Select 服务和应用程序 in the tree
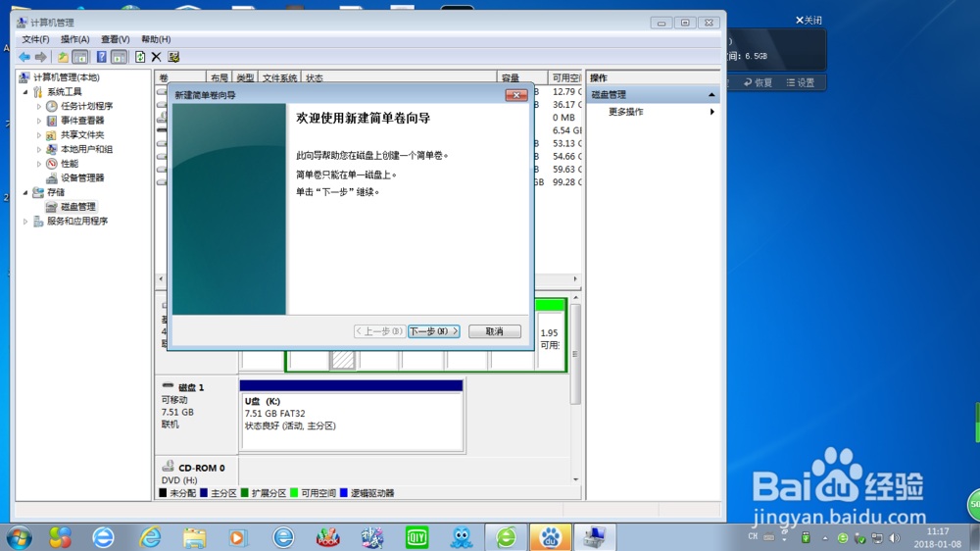The image size is (980, 551). pos(77,222)
